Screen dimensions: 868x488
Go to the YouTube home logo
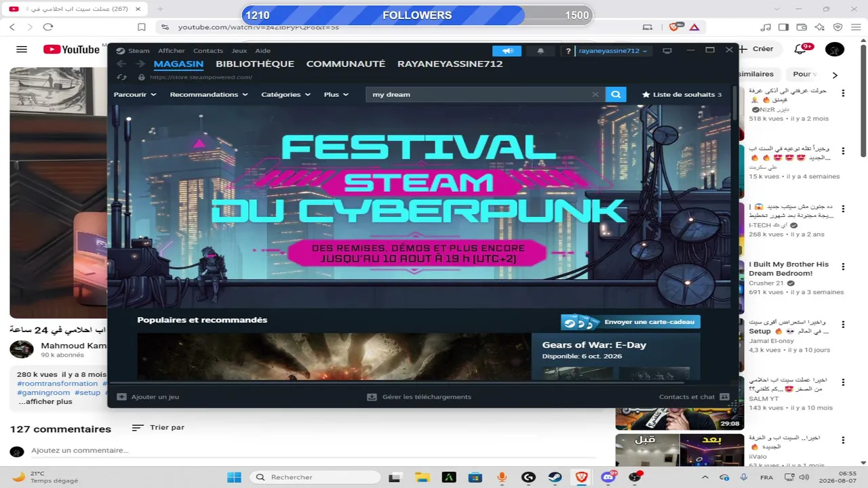[x=71, y=49]
